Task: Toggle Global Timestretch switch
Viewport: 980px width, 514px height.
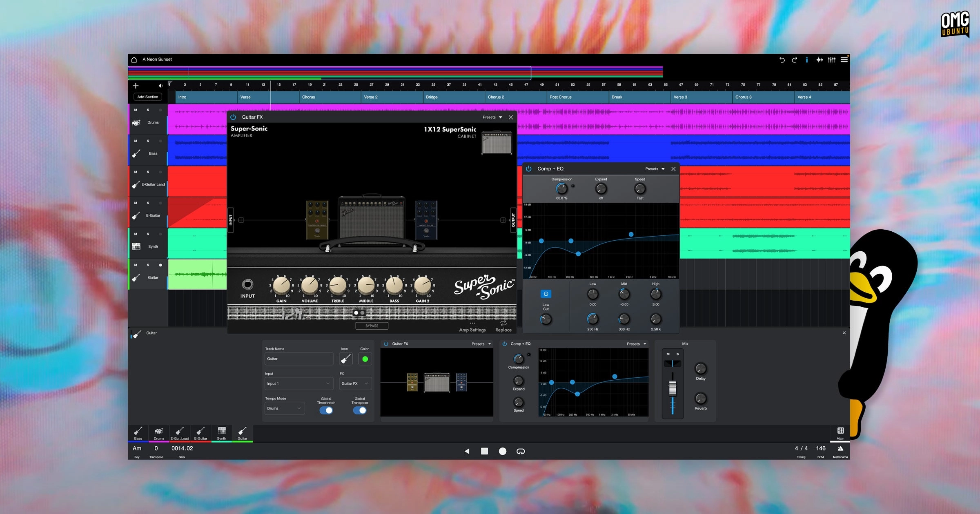Action: 326,411
